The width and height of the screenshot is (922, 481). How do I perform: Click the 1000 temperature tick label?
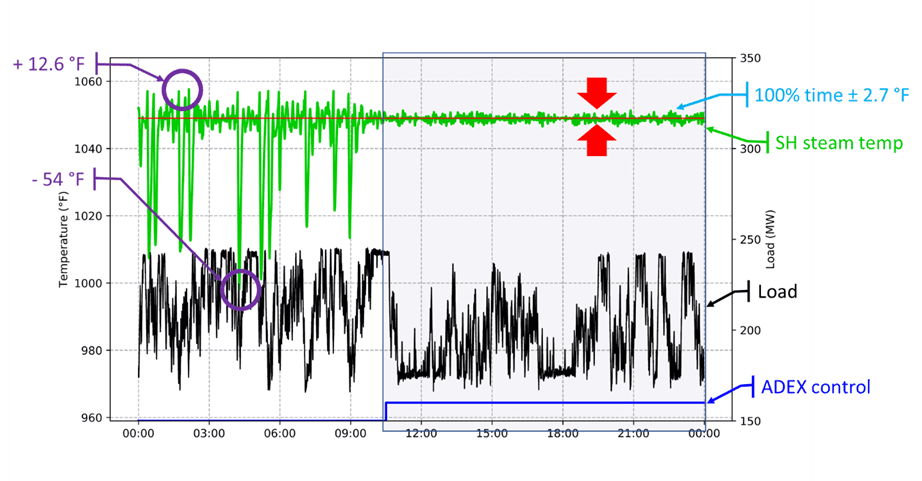(x=88, y=283)
